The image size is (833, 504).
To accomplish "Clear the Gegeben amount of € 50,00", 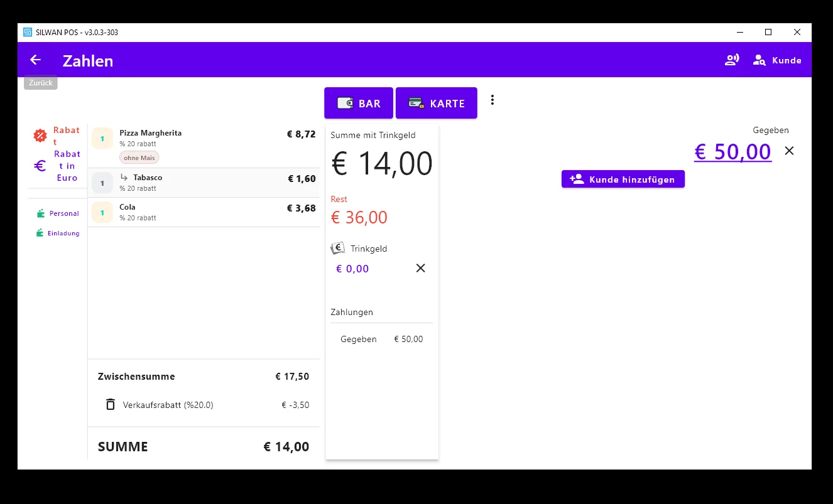I will coord(790,151).
